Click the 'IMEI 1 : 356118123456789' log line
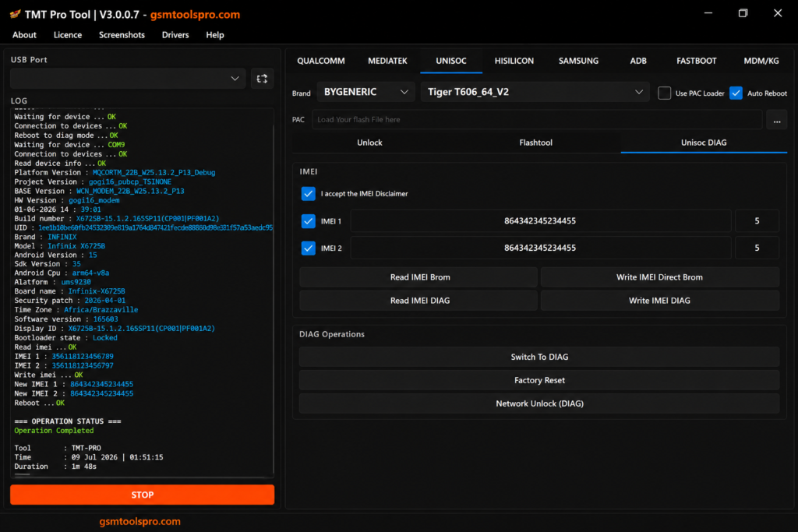Viewport: 798px width, 532px height. click(64, 357)
